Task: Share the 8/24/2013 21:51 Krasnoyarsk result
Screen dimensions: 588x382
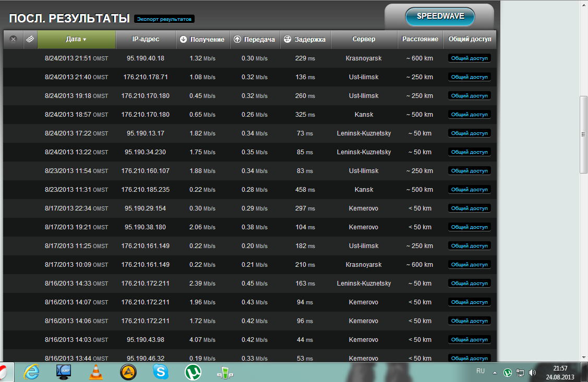Action: point(470,58)
